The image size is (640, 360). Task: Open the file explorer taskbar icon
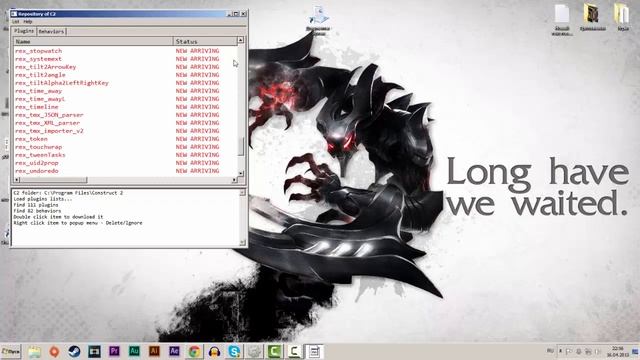(34, 351)
